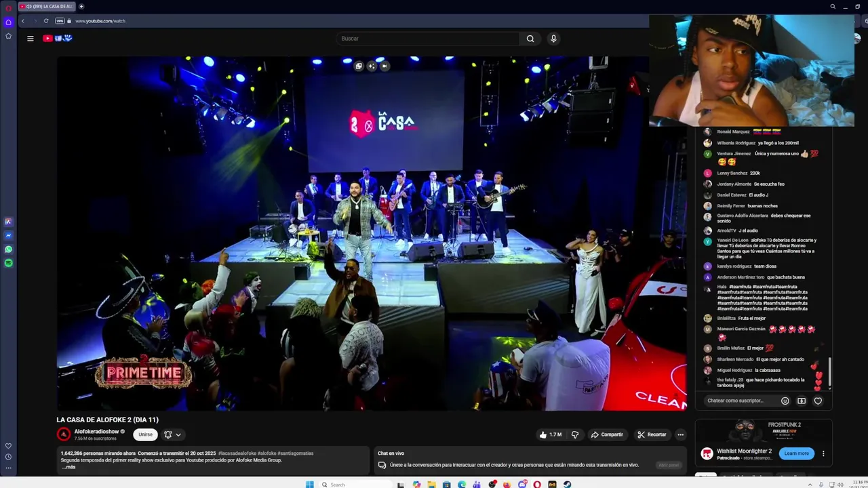This screenshot has height=488, width=868.
Task: Open WhatsApp in the Opera sidebar
Action: (x=8, y=249)
